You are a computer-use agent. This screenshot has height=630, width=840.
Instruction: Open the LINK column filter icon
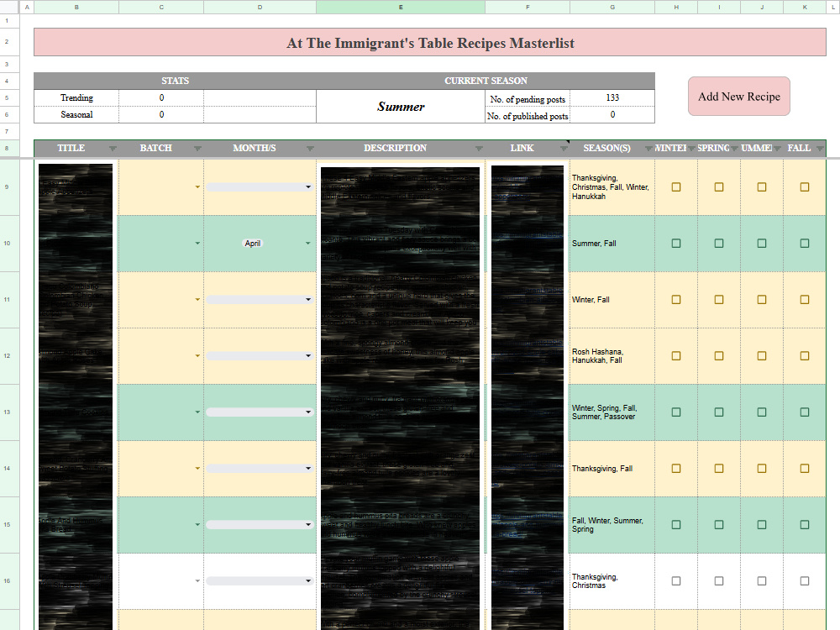coord(564,149)
